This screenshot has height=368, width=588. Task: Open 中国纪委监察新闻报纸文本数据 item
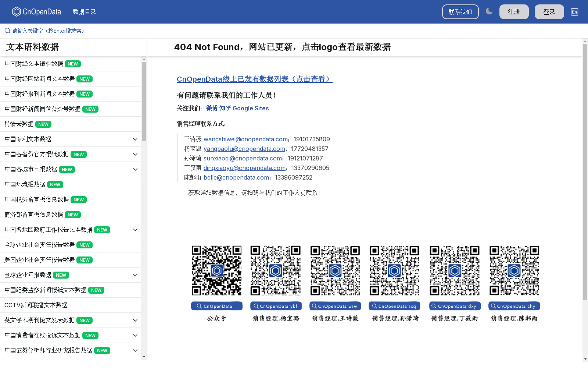point(71,290)
